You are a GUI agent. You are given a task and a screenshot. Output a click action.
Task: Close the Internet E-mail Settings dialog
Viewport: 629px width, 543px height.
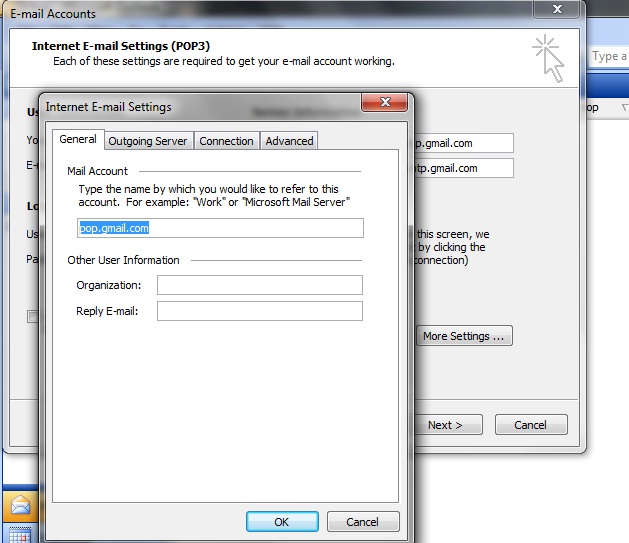385,102
